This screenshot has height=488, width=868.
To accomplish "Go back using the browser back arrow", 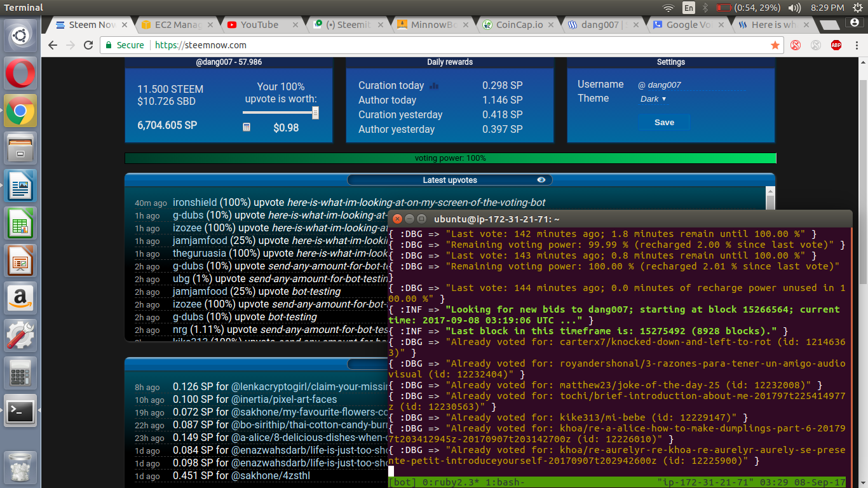I will [x=53, y=45].
